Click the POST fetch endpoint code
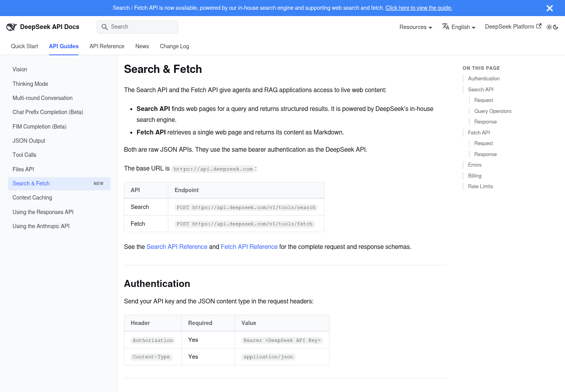This screenshot has width=565, height=392. point(244,224)
